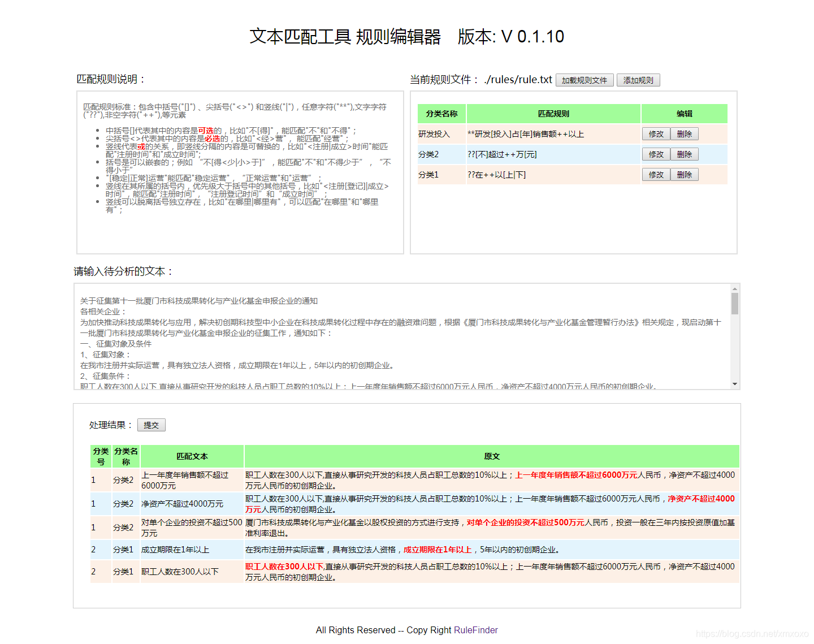Screen dimensions: 814x644
Task: Click the 分类号 header in results table
Action: pyautogui.click(x=101, y=456)
